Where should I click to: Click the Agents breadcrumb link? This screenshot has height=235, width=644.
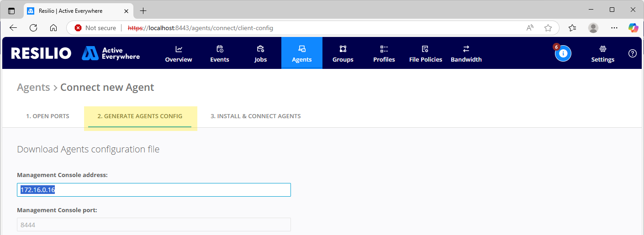click(x=33, y=88)
